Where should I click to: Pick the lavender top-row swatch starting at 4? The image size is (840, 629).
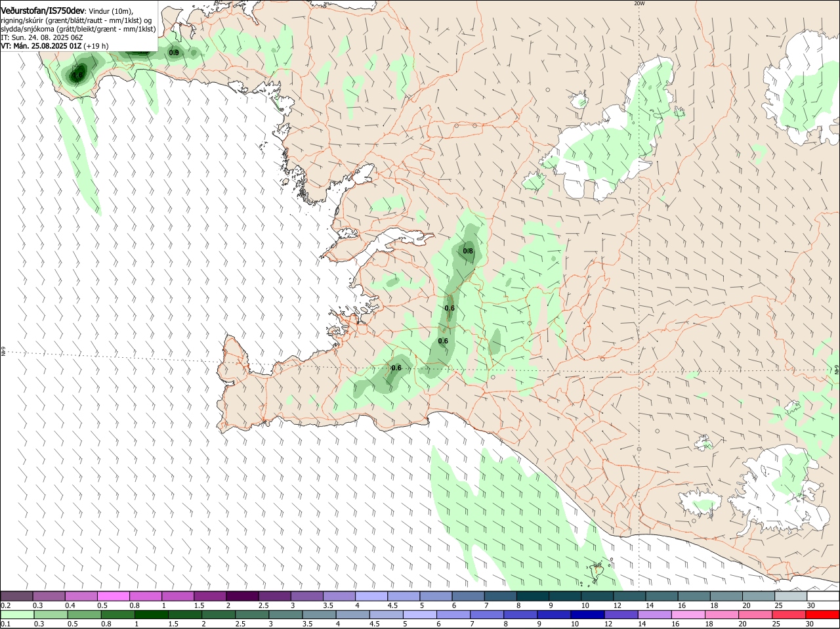[371, 596]
